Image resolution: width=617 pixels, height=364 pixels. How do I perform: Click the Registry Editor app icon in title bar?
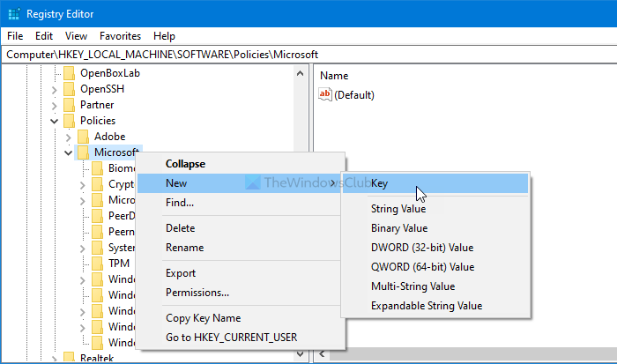point(14,14)
